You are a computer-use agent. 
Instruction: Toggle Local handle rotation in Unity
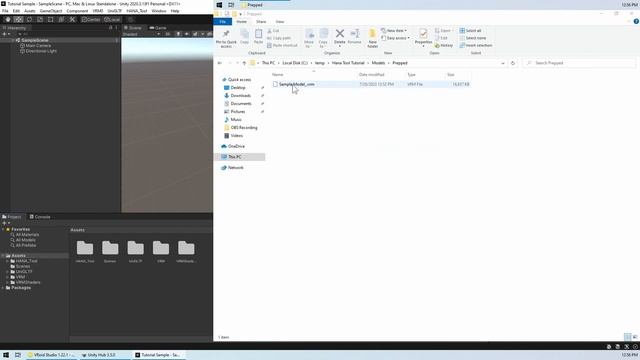pos(112,20)
